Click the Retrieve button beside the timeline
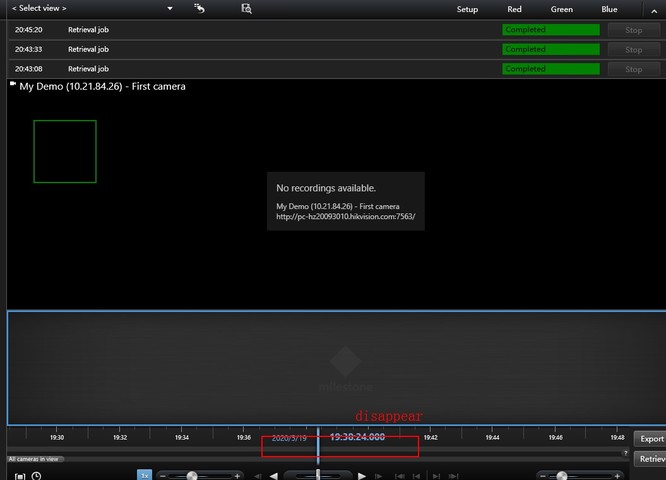The height and width of the screenshot is (480, 666). [651, 458]
